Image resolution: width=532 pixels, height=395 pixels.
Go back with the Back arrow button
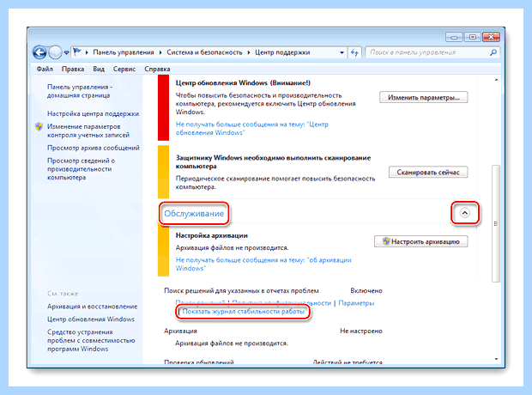point(39,52)
